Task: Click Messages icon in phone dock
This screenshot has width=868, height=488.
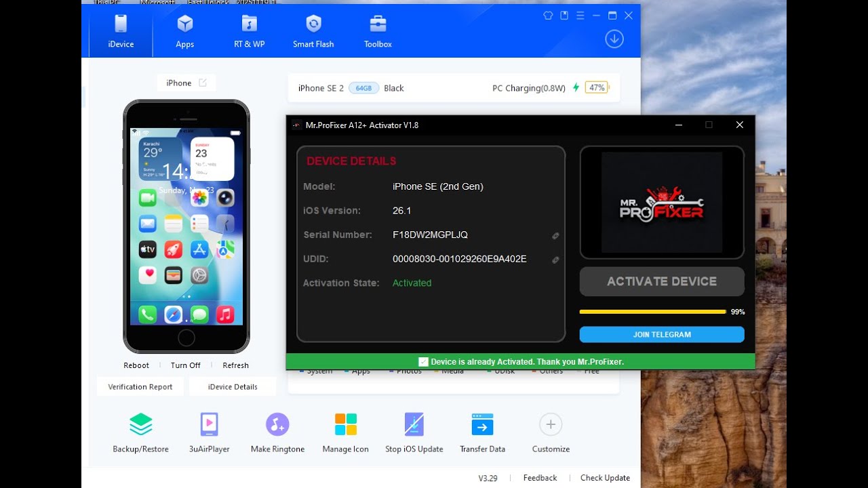Action: [x=199, y=314]
